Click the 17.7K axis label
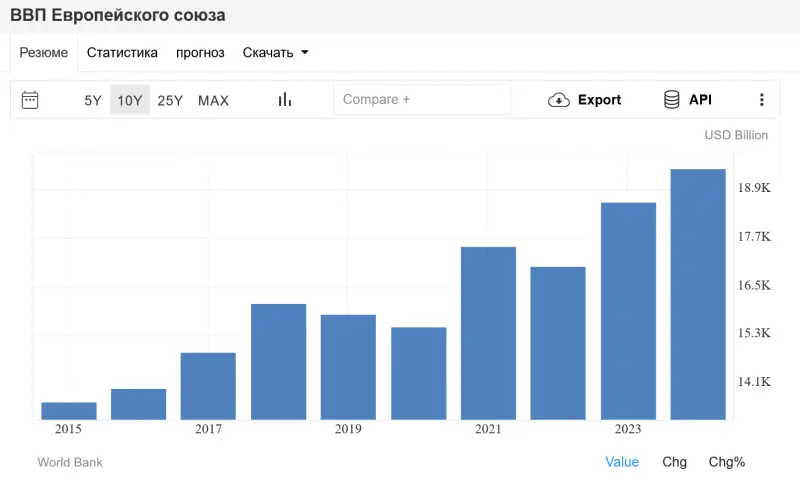The width and height of the screenshot is (800, 482). 754,237
